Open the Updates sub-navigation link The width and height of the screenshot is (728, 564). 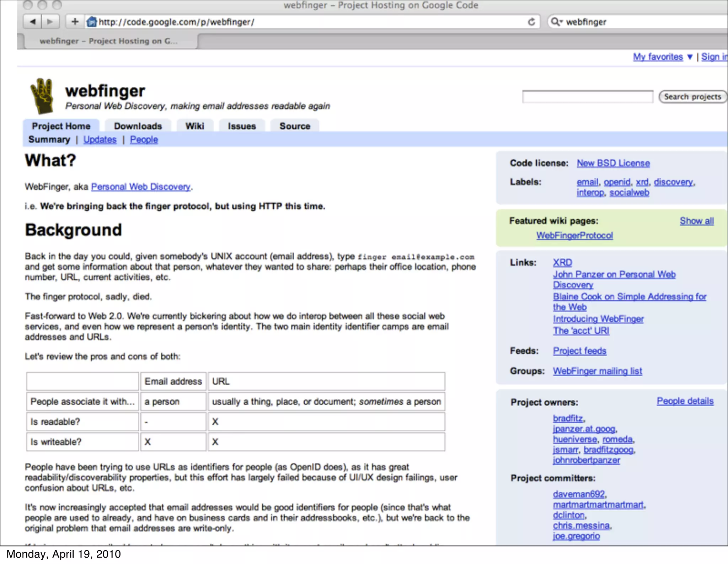click(x=100, y=140)
